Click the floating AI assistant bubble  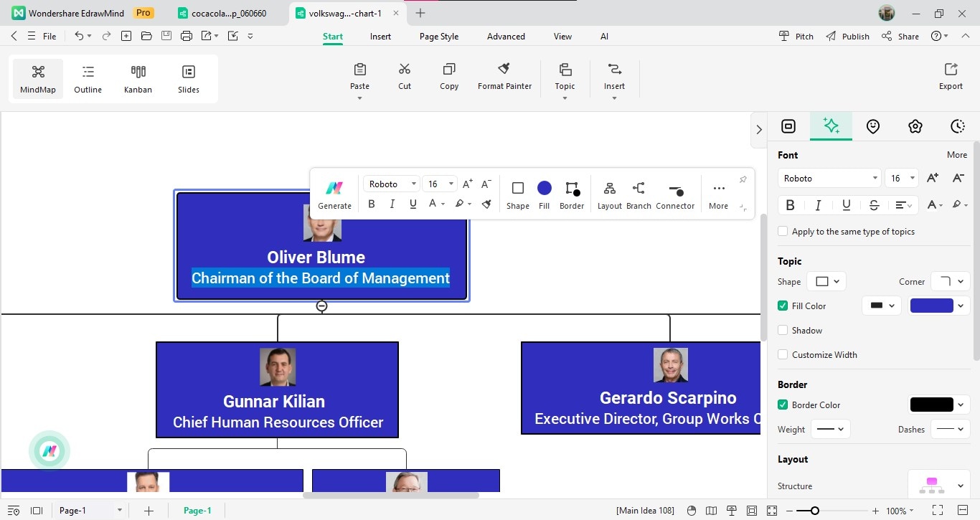point(49,451)
